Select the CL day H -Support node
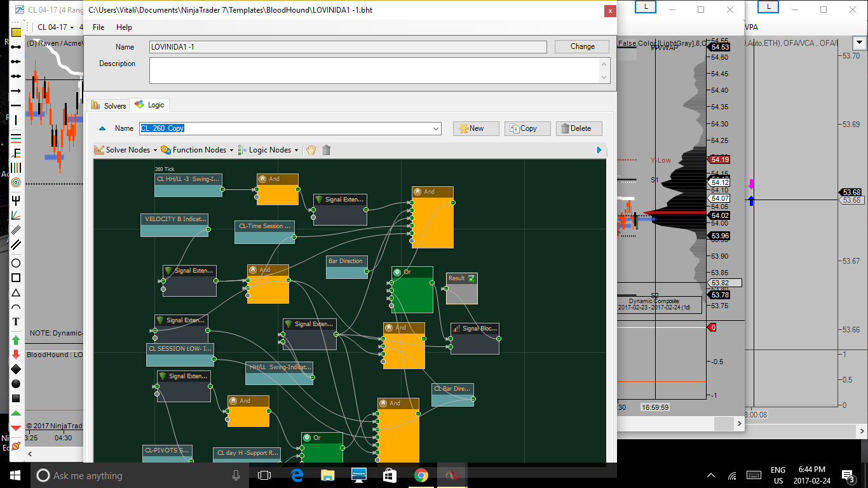The width and height of the screenshot is (868, 488). coord(247,455)
